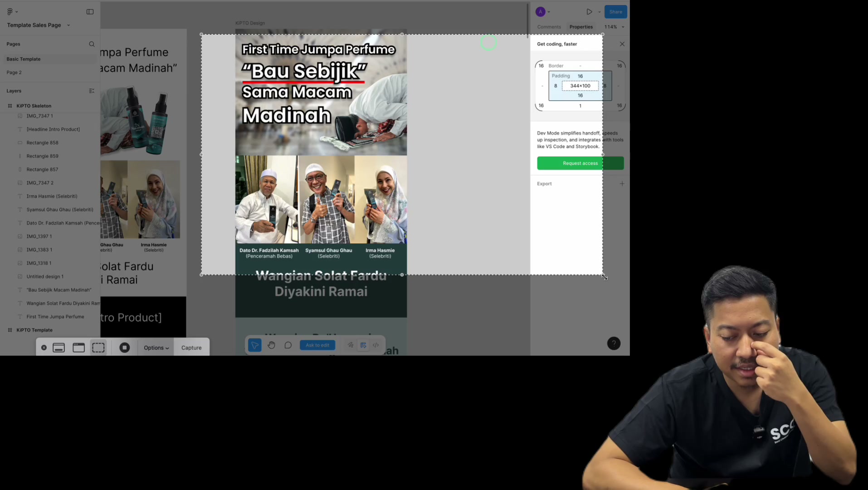The image size is (868, 490).
Task: Open the screenshot Options dropdown
Action: [x=156, y=348]
